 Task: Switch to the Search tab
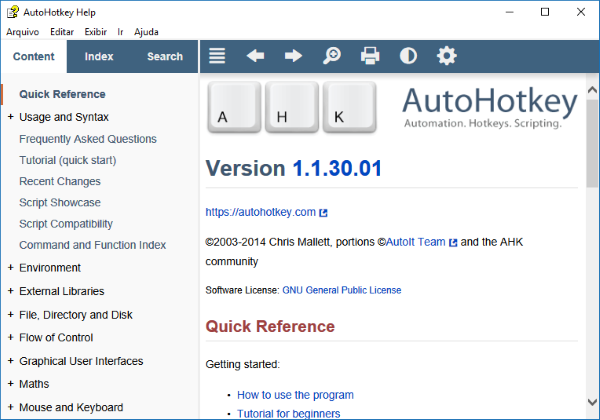[165, 57]
